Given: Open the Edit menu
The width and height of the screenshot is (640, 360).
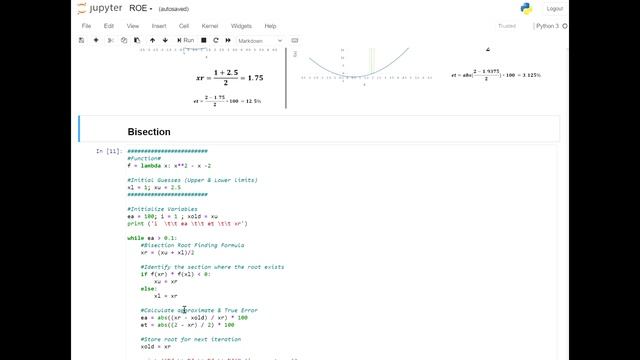Looking at the screenshot, I should point(109,26).
